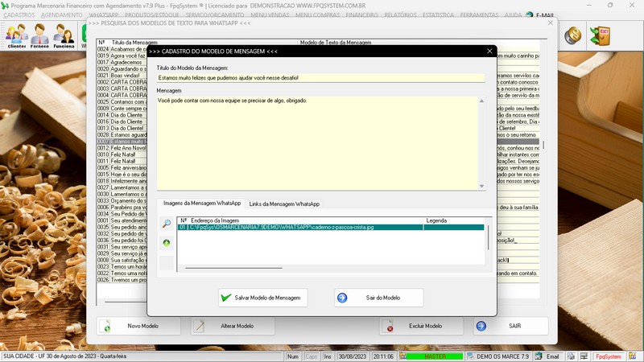Select Imagens da Mensagem WhatsApp tab
The height and width of the screenshot is (362, 644).
click(x=202, y=204)
